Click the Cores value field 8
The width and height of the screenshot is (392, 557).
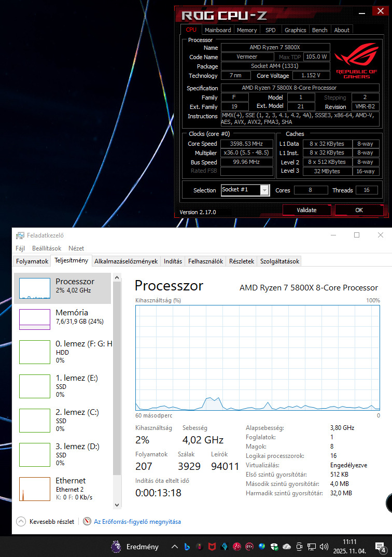point(311,190)
